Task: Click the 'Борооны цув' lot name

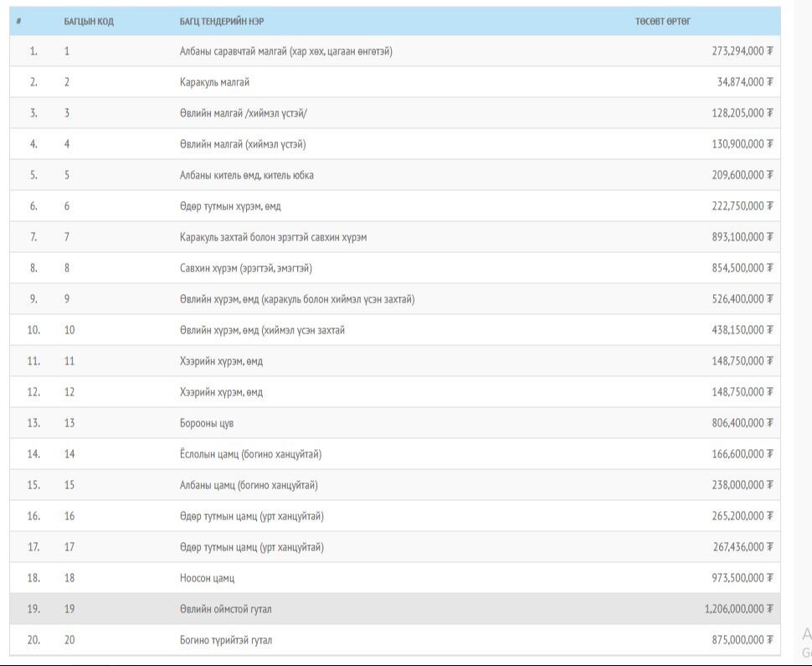Action: click(207, 423)
